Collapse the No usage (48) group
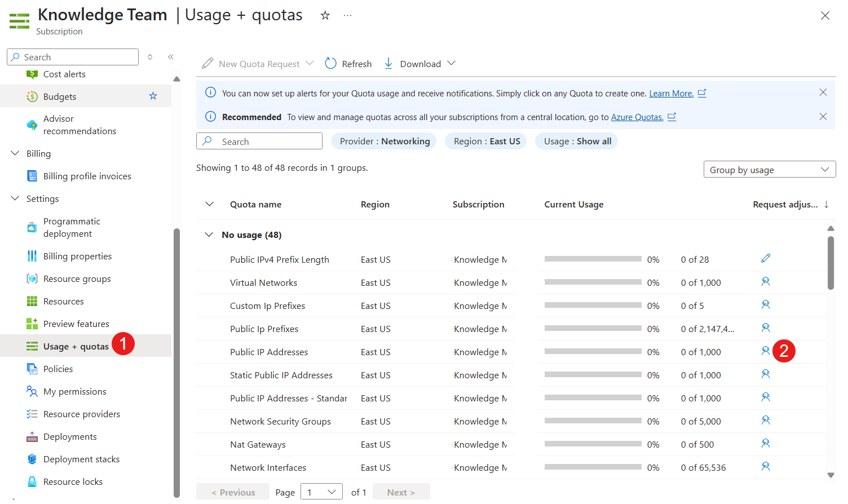848x504 pixels. click(x=209, y=235)
